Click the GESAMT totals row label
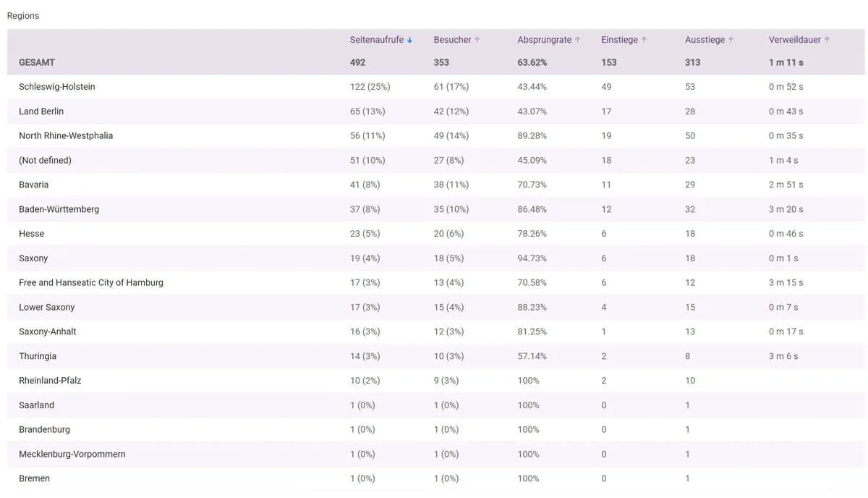868x498 pixels. click(x=37, y=63)
